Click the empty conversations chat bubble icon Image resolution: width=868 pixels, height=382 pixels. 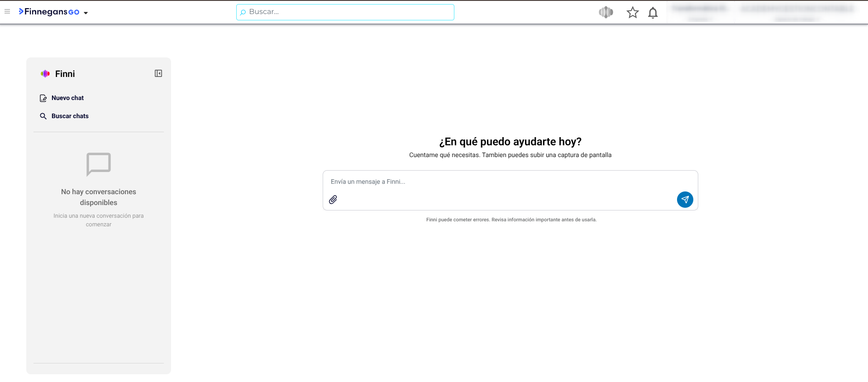(x=99, y=164)
